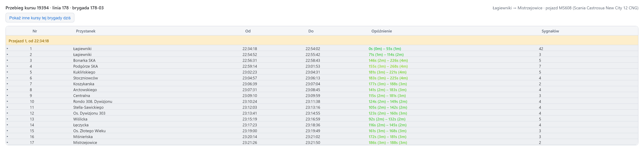Click the Od column header
The width and height of the screenshot is (644, 156).
[x=248, y=31]
